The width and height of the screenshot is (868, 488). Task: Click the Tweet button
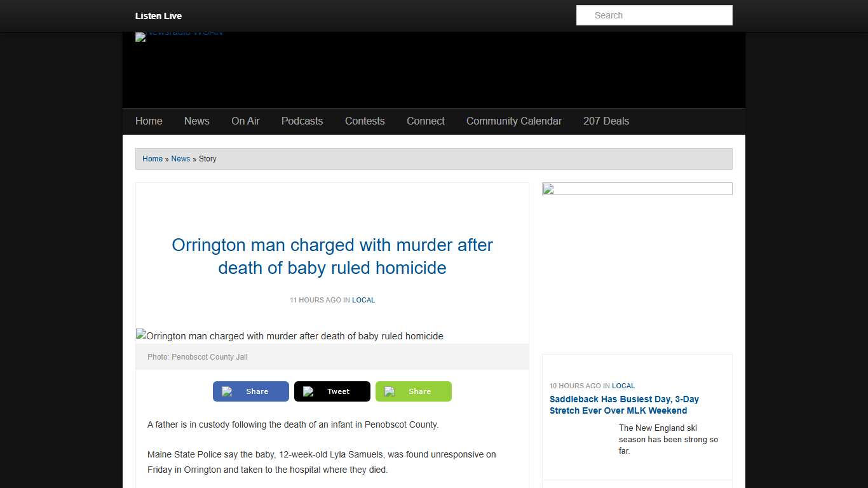(x=332, y=391)
